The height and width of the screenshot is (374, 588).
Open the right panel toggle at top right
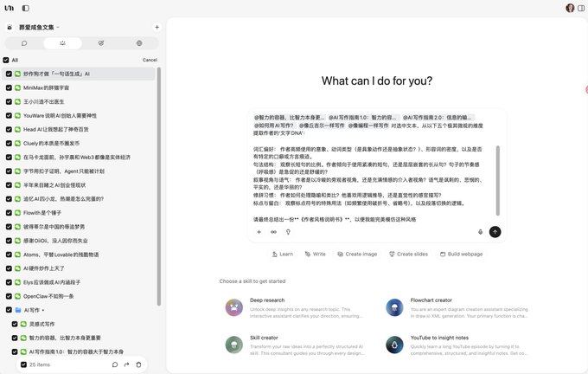(x=581, y=8)
